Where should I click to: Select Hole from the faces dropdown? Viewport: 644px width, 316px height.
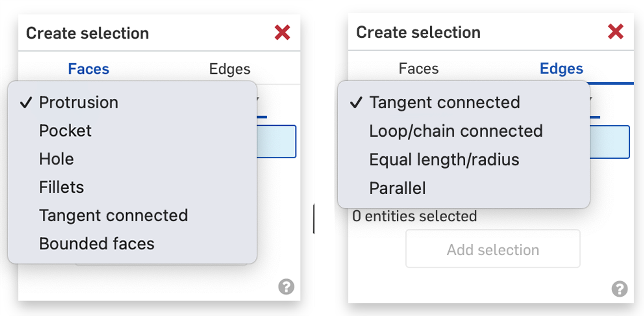pyautogui.click(x=56, y=158)
